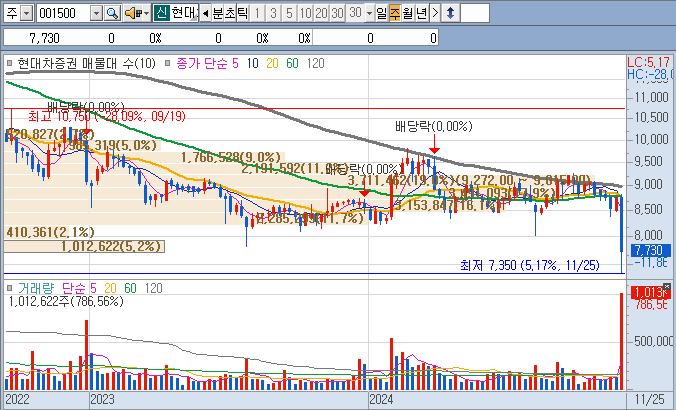Choose the 3 interval button
This screenshot has height=410, width=676.
tap(273, 13)
